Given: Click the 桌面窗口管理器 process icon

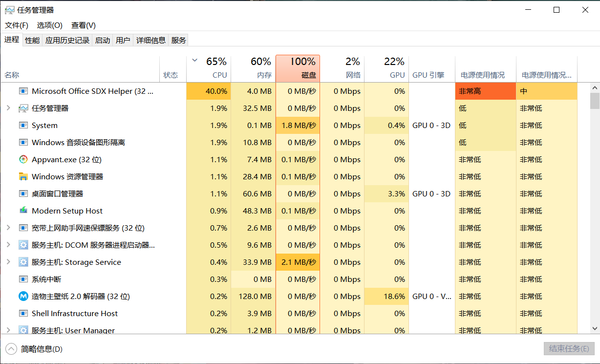Looking at the screenshot, I should tap(23, 193).
